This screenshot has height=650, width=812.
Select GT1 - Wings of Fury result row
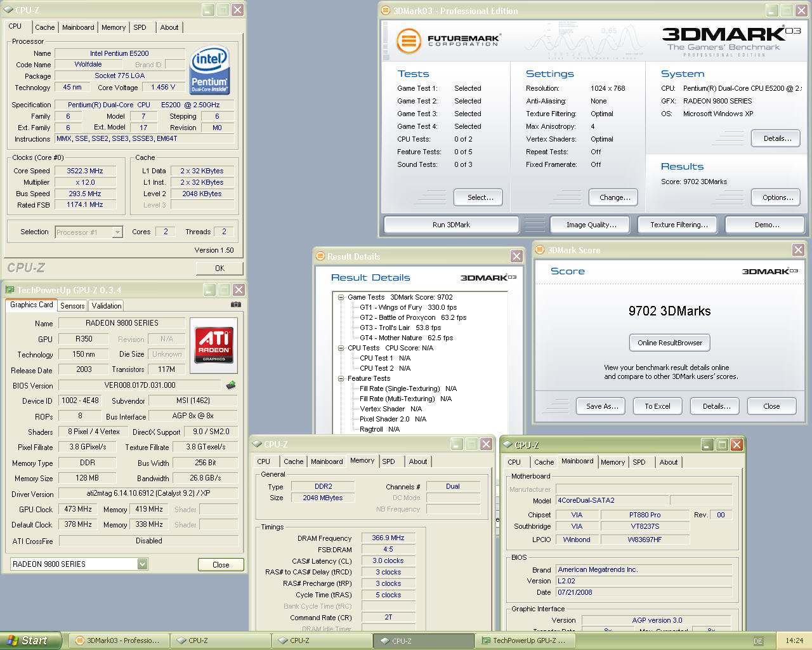[x=408, y=307]
